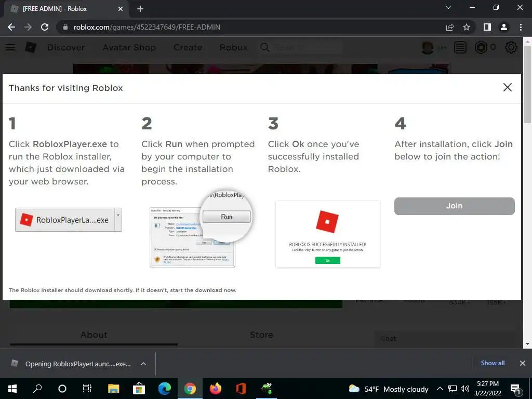Open the browser side panel icon
Image resolution: width=532 pixels, height=399 pixels.
487,27
